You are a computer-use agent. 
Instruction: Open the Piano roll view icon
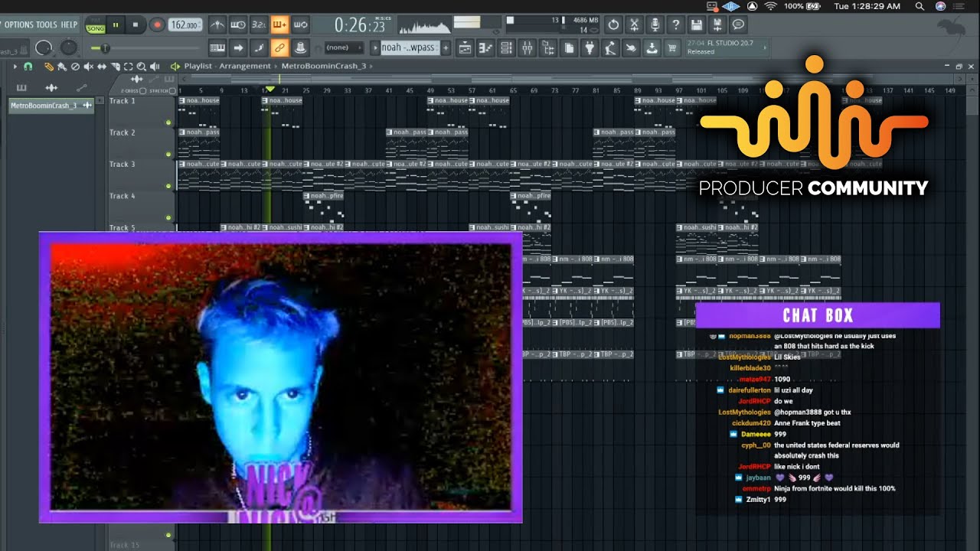click(x=485, y=47)
